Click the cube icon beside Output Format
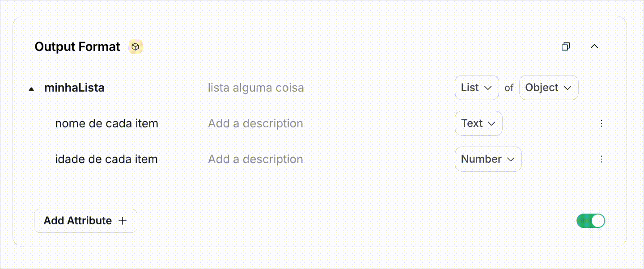 click(x=135, y=46)
